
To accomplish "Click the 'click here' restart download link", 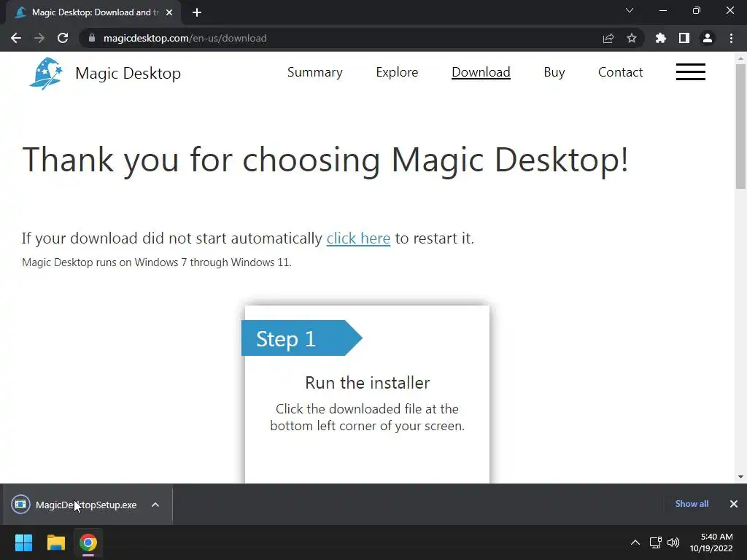I will coord(358,238).
